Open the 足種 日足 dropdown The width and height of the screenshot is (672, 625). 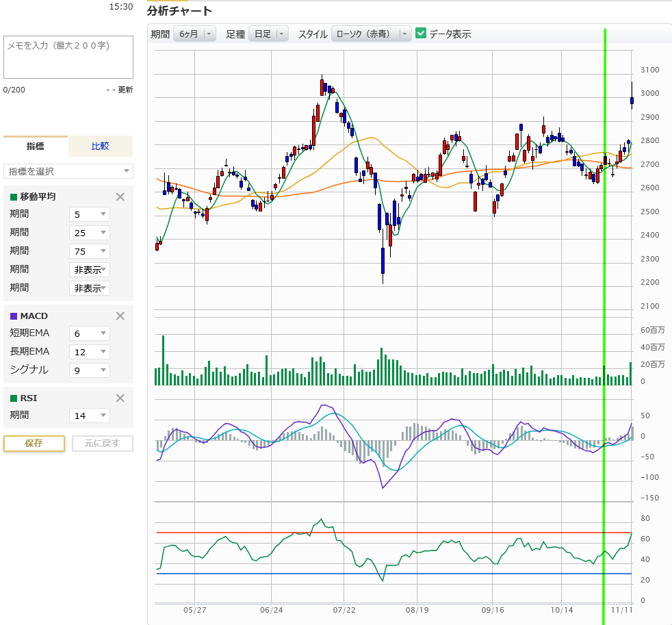[x=268, y=34]
